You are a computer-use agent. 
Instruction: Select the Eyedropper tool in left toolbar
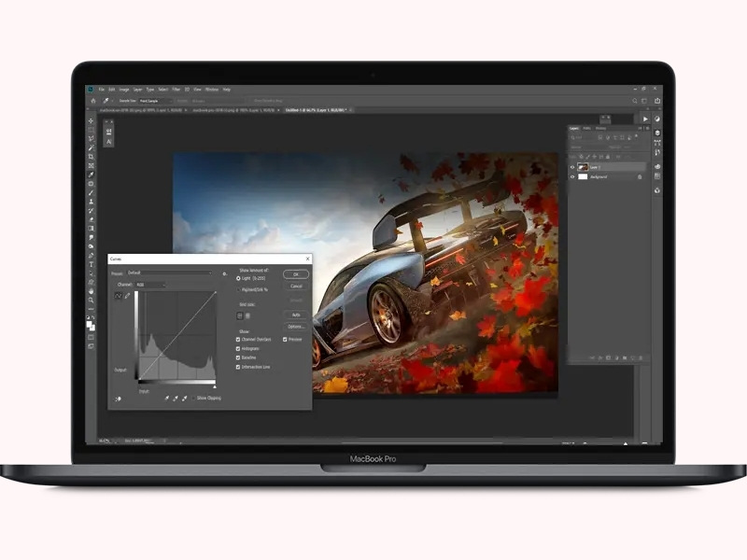click(x=91, y=175)
